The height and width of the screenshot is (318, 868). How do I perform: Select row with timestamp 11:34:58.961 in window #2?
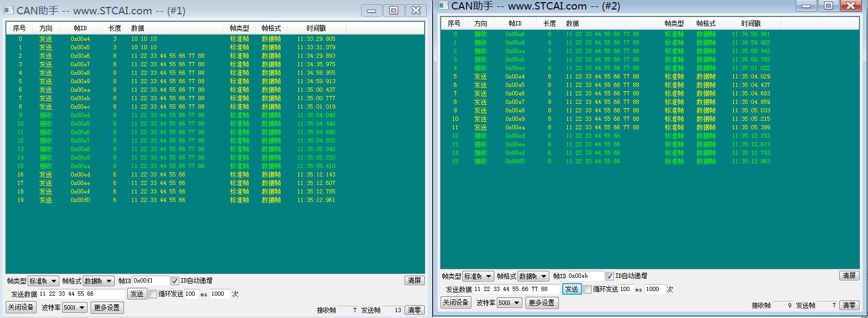pos(650,34)
